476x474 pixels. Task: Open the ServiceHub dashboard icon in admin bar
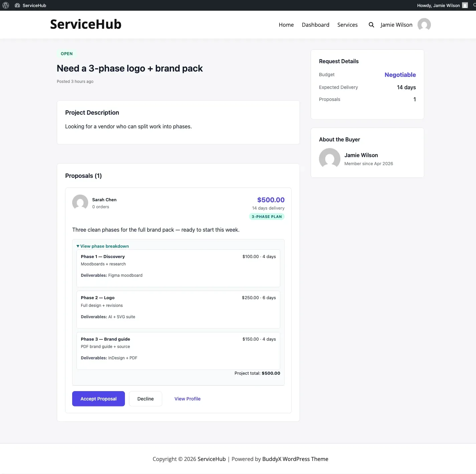(x=17, y=5)
